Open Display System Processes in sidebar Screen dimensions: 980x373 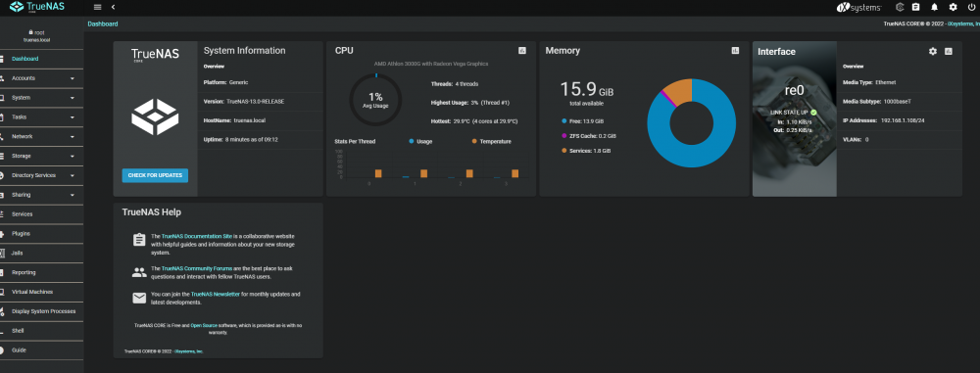pyautogui.click(x=41, y=311)
